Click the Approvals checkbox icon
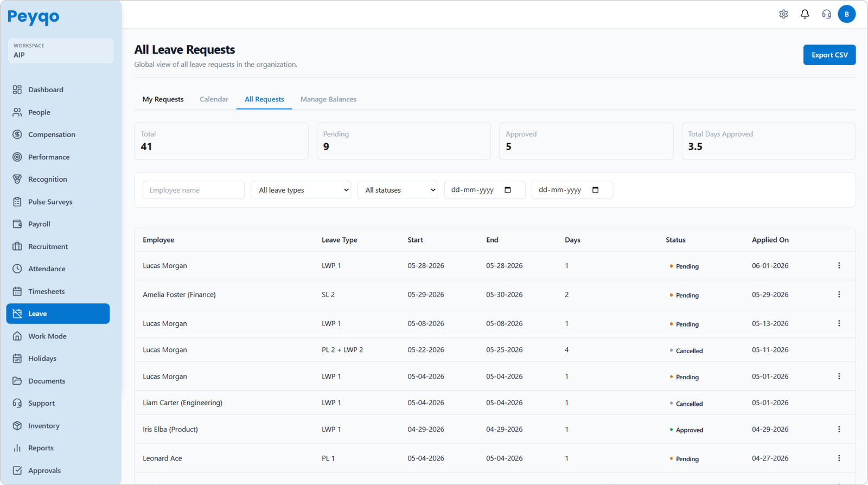This screenshot has height=485, width=868. click(x=17, y=470)
